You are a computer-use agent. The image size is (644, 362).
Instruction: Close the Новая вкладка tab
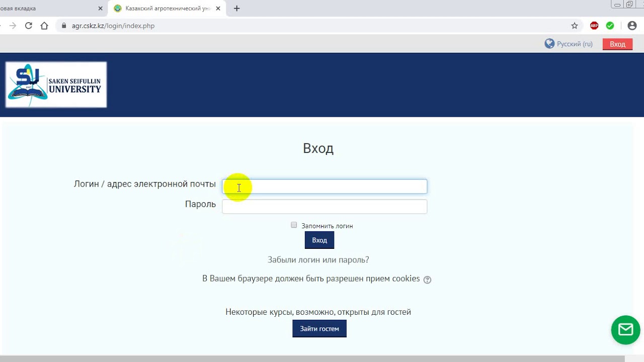pyautogui.click(x=100, y=9)
